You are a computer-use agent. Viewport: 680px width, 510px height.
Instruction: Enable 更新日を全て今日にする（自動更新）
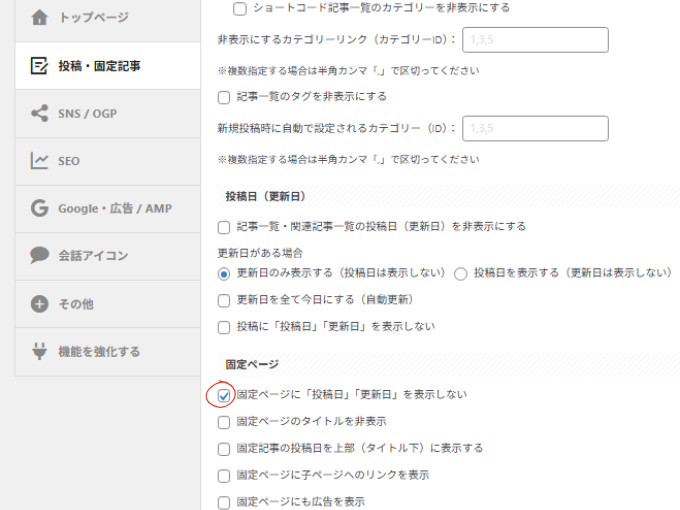tap(224, 301)
